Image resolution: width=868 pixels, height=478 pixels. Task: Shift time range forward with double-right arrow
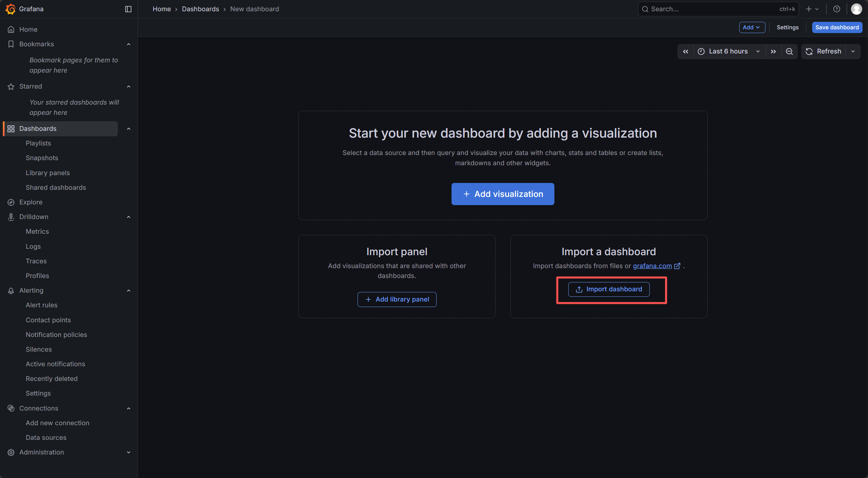pos(773,51)
